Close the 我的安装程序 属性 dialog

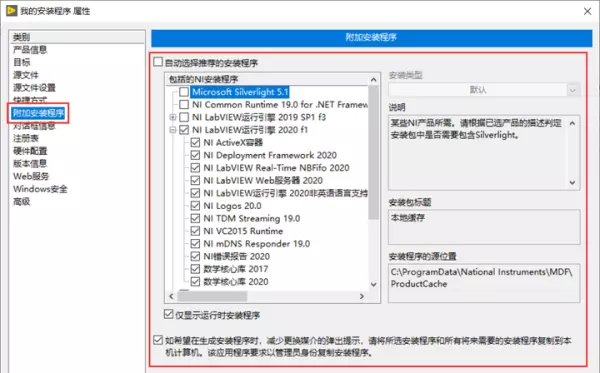click(587, 11)
